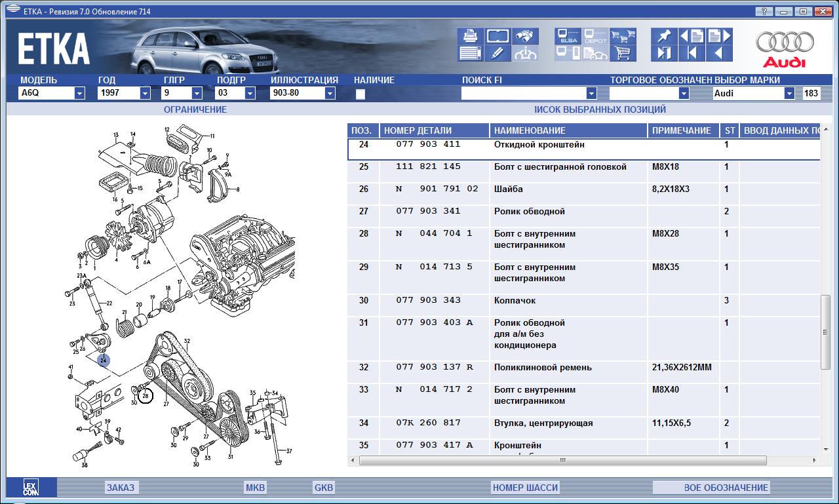Open the ПОДГР dropdown
The height and width of the screenshot is (504, 839).
pos(250,94)
